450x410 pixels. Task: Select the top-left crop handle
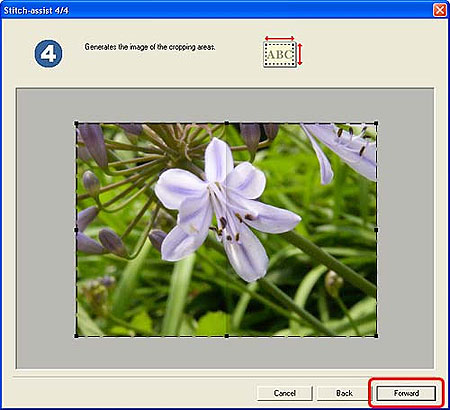coord(76,123)
